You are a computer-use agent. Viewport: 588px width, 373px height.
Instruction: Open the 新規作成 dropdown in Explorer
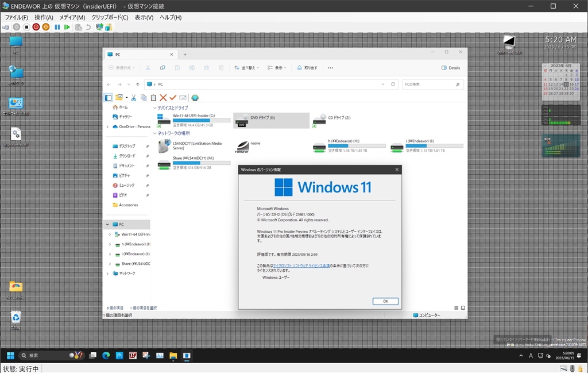(122, 68)
